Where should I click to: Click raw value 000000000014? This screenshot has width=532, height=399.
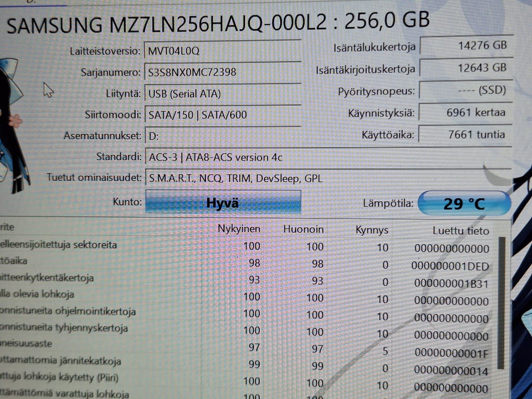[x=451, y=371]
